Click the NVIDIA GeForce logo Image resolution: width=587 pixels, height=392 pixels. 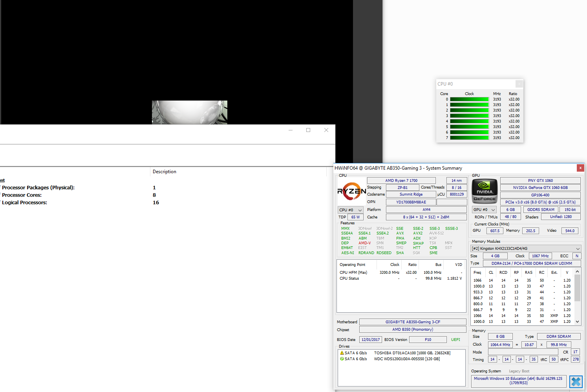pyautogui.click(x=485, y=191)
